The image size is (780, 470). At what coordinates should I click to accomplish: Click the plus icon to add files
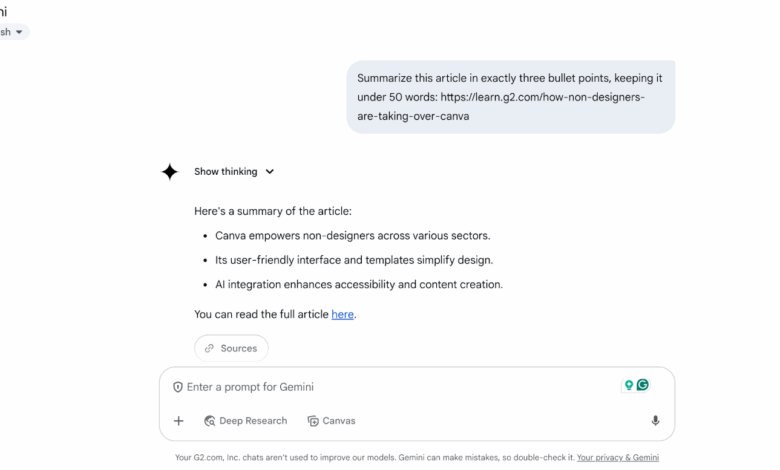tap(179, 421)
